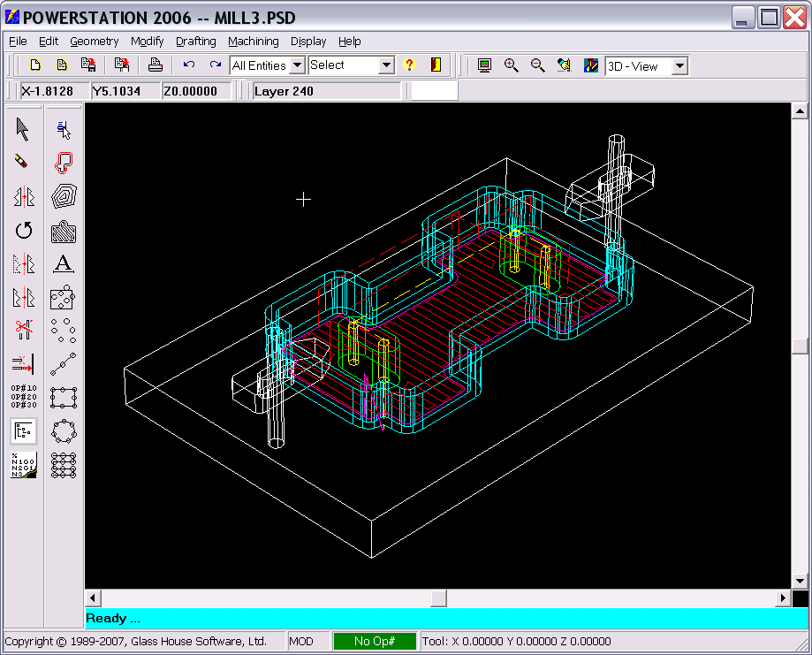Select the grid hole pattern tool

click(x=64, y=465)
